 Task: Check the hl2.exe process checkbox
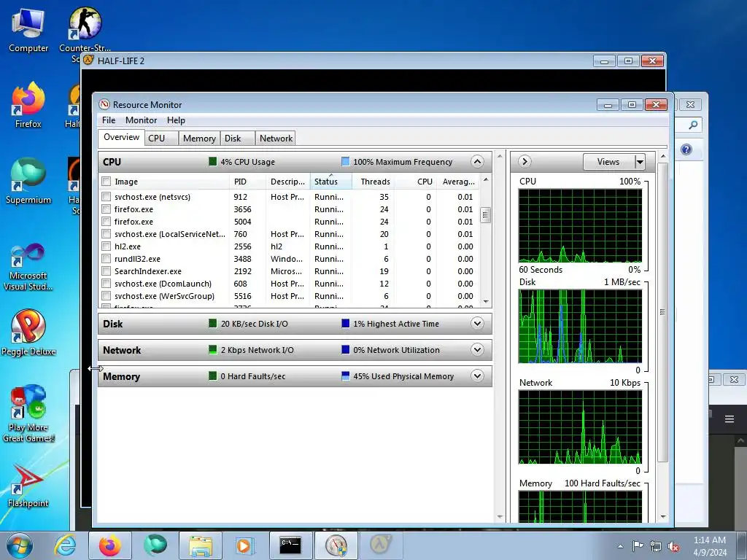[107, 246]
